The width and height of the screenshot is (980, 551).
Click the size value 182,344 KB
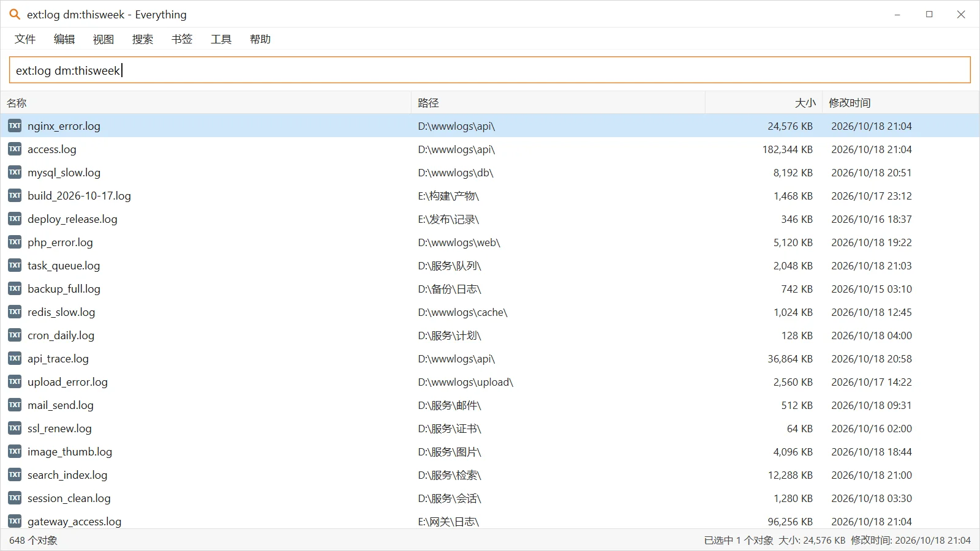787,149
